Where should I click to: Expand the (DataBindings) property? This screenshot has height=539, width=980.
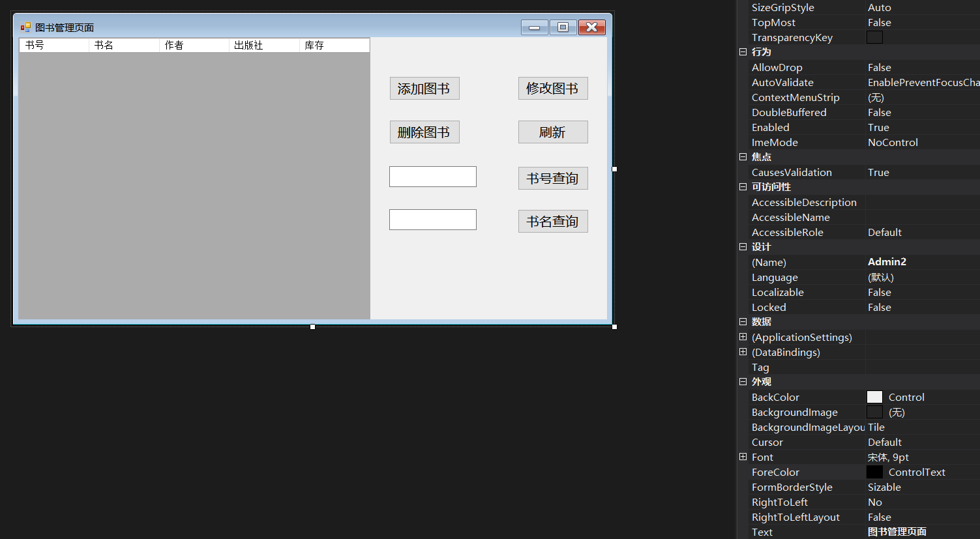click(x=743, y=352)
